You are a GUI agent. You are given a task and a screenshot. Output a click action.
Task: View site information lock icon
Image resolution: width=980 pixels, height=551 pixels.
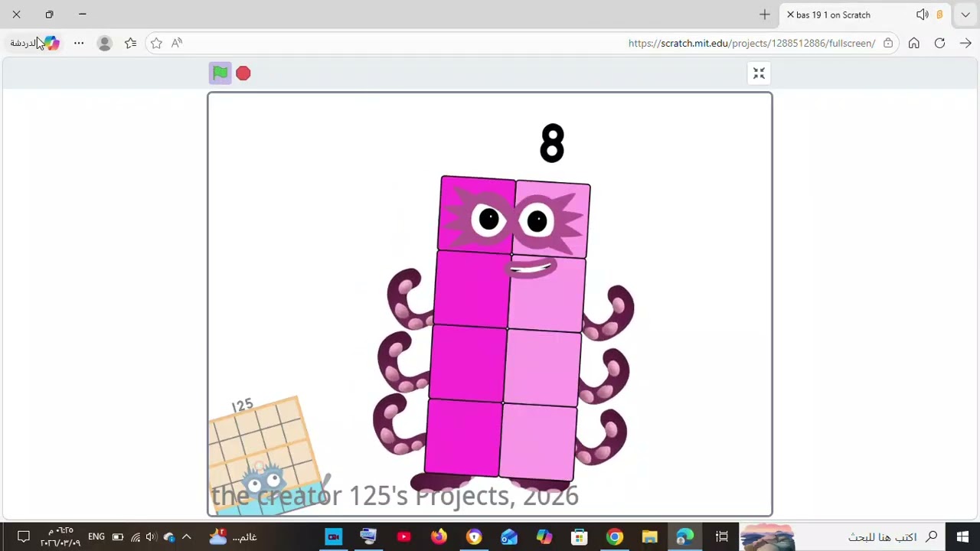click(x=888, y=43)
